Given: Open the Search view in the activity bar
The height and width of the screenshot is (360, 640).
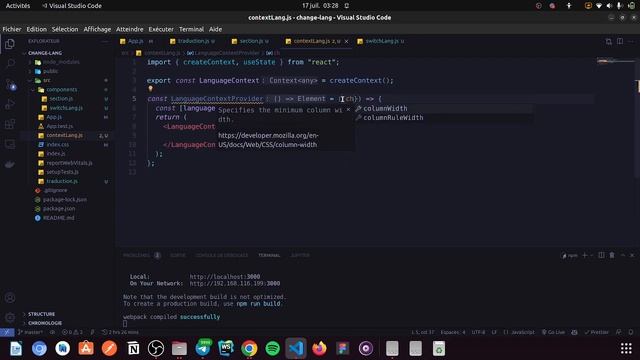Looking at the screenshot, I should (10, 64).
